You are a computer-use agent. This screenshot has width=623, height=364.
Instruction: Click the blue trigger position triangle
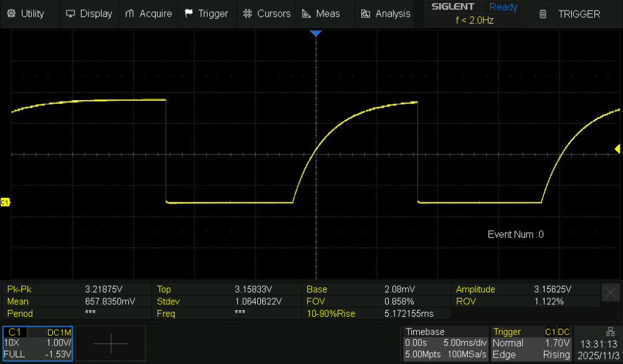(x=316, y=34)
